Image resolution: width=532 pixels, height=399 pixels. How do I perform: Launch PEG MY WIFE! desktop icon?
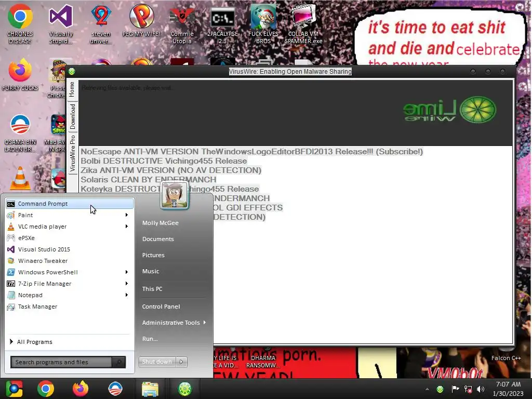pos(141,20)
